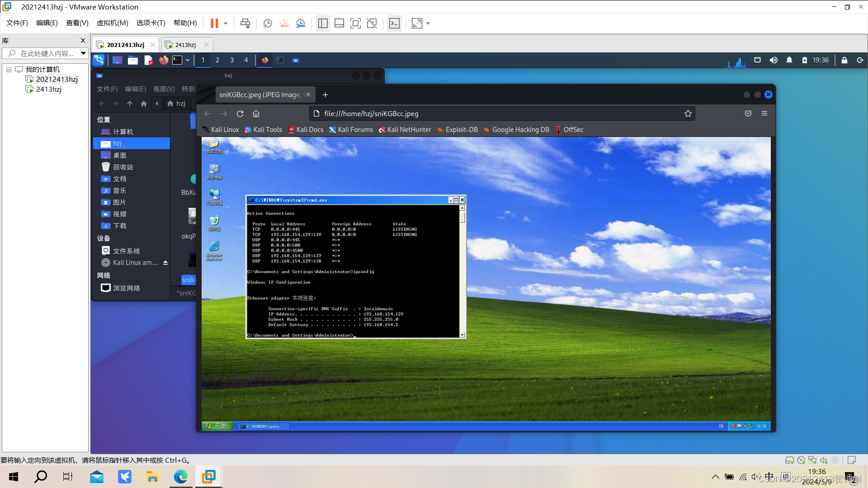Open the 虚拟机(M) menu
This screenshot has height=488, width=868.
pyautogui.click(x=112, y=23)
